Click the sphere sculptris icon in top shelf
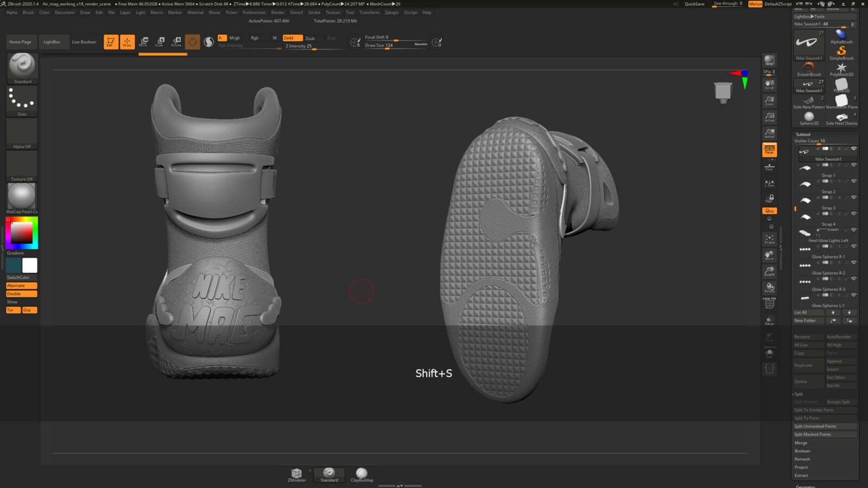 click(209, 42)
